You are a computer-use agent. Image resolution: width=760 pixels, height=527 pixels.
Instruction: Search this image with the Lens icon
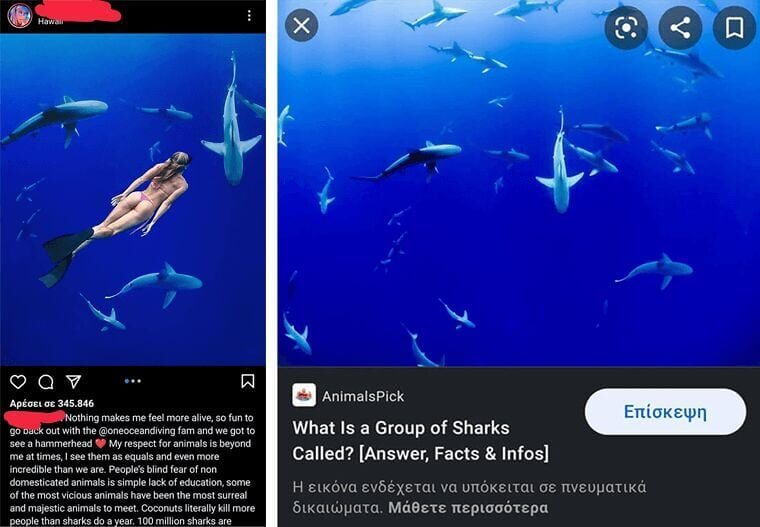[x=626, y=28]
